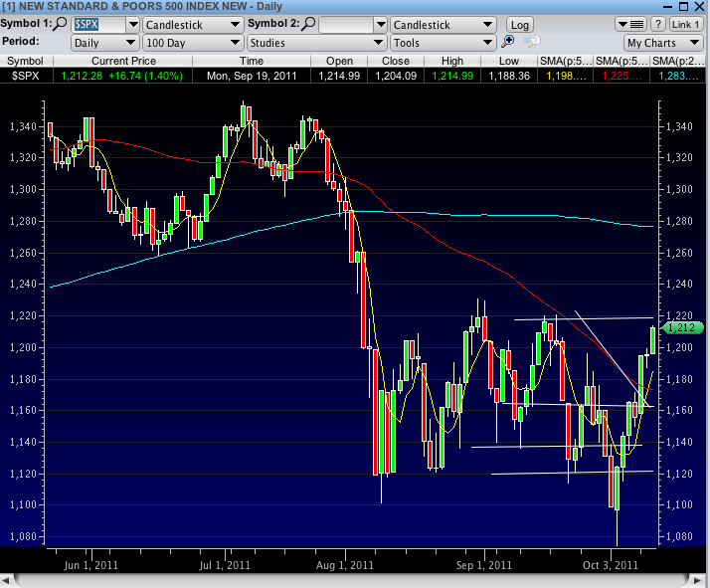Click the horizontal scrollbar below the chart
Screen dimensions: 710x588
[x=354, y=579]
